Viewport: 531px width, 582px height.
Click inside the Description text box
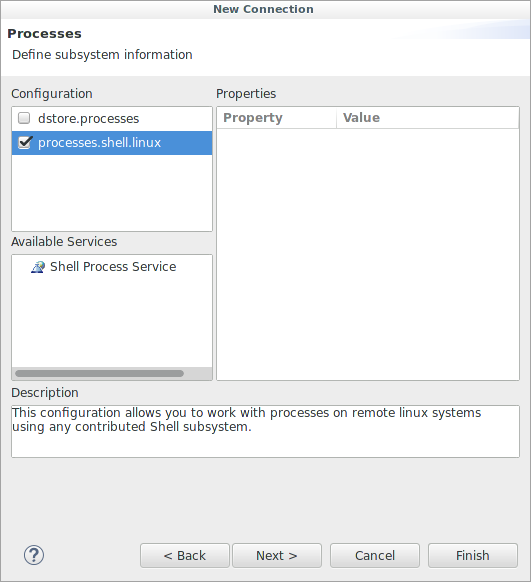point(265,431)
